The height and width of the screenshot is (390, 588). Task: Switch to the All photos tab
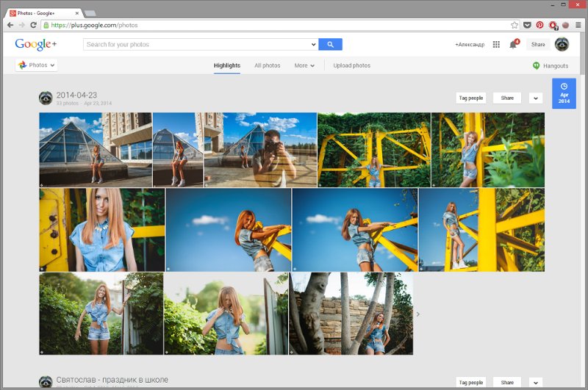pos(268,65)
